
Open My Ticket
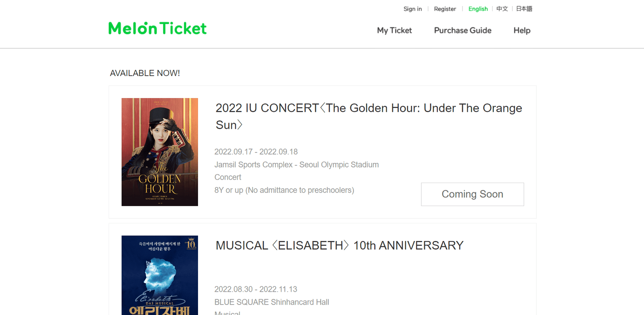point(394,30)
